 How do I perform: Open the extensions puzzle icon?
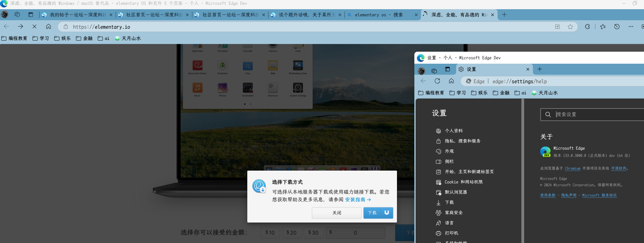tap(587, 27)
